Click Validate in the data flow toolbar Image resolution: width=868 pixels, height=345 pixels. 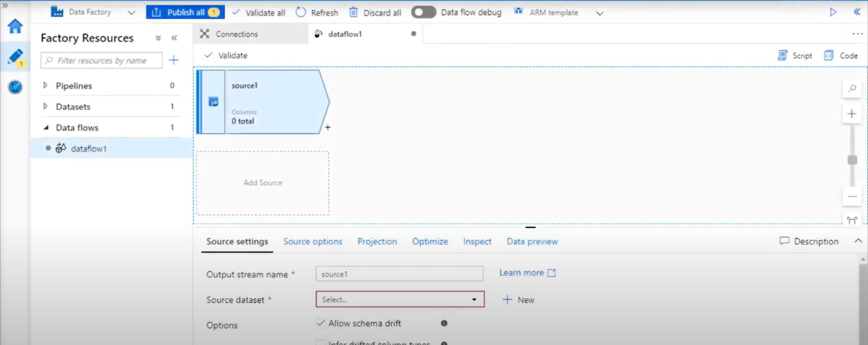(x=226, y=55)
